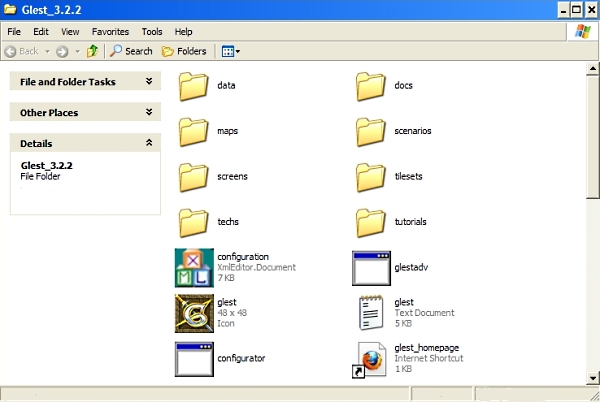Click the glest 48 x 48 icon file
This screenshot has height=402, width=600.
coord(194,313)
